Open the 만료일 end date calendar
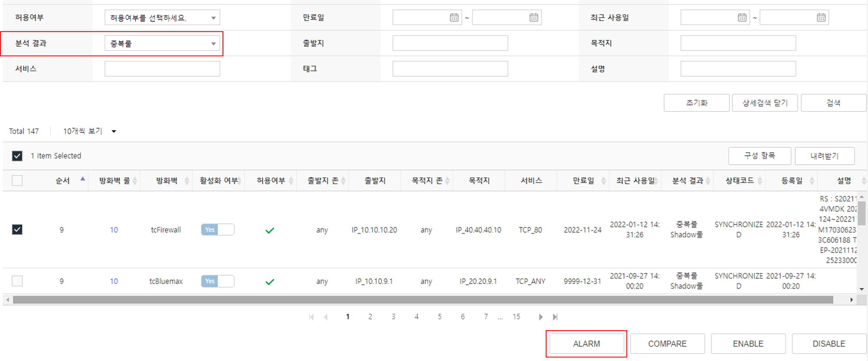 tap(534, 17)
